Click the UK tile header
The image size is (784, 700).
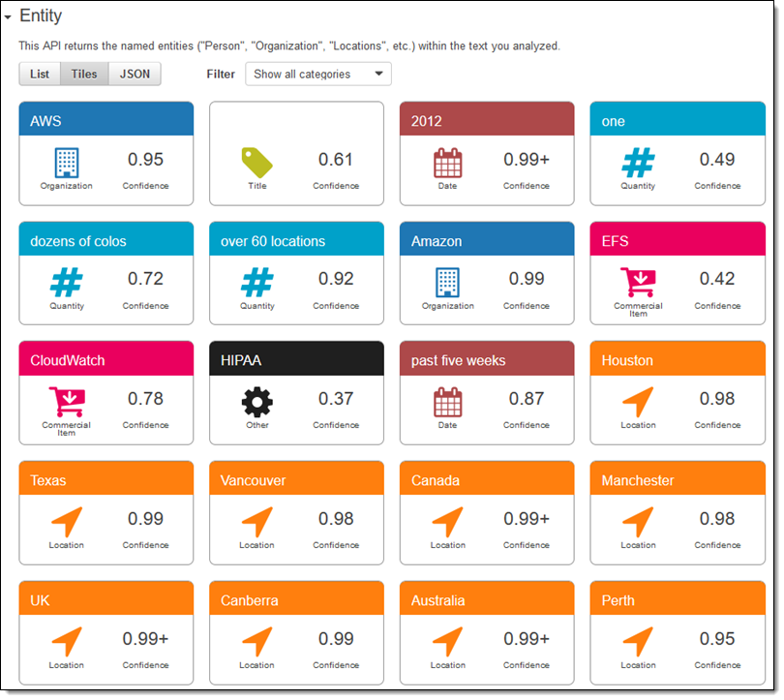(x=106, y=598)
